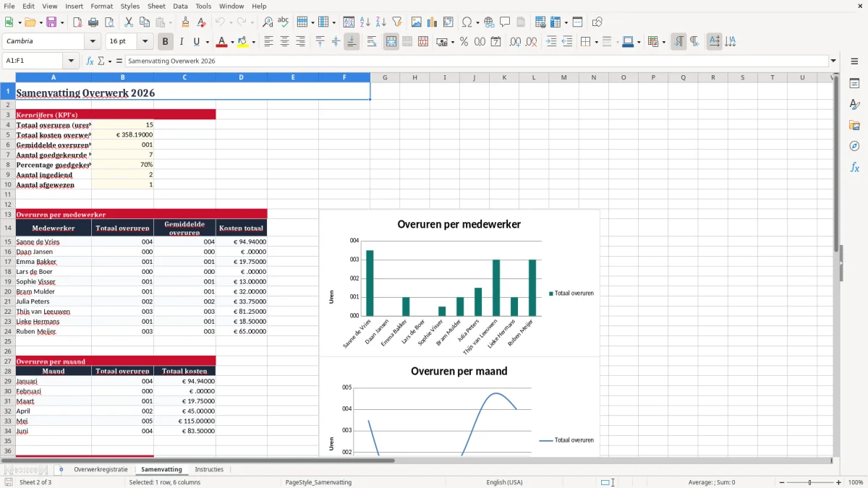The height and width of the screenshot is (488, 868).
Task: Toggle left-to-right text direction
Action: tap(678, 42)
